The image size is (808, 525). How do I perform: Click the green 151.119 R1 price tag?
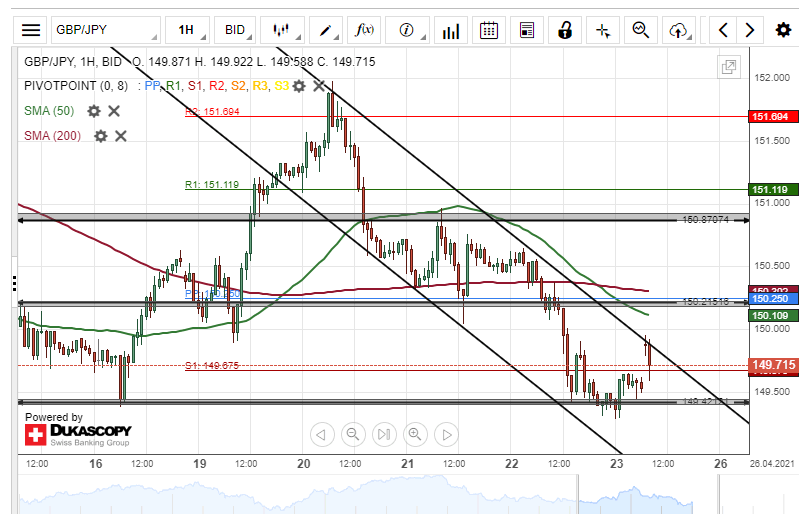[x=773, y=190]
